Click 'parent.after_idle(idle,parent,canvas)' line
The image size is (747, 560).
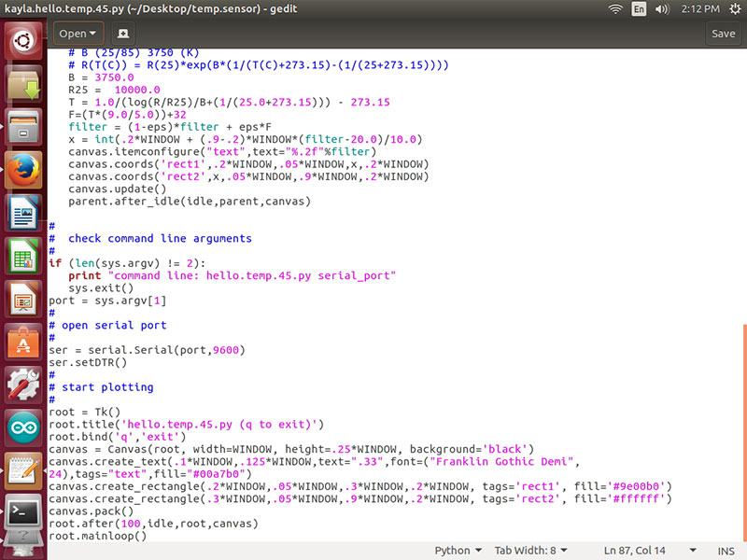190,201
